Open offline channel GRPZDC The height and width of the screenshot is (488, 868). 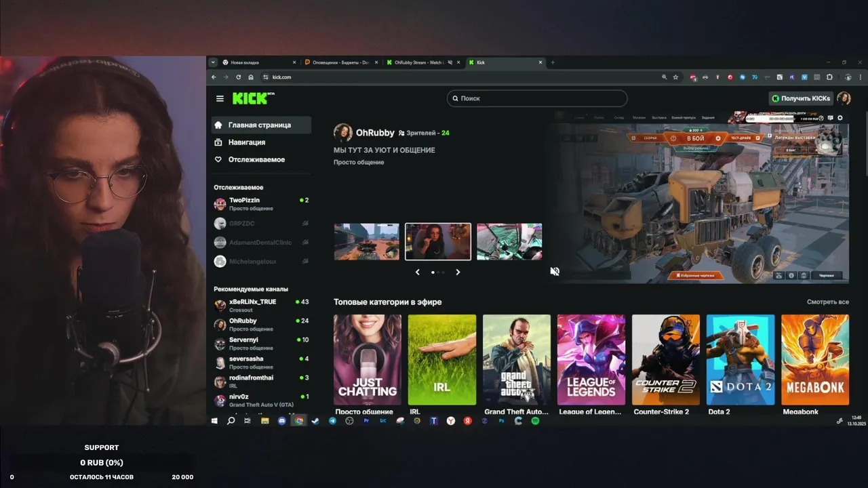(261, 223)
